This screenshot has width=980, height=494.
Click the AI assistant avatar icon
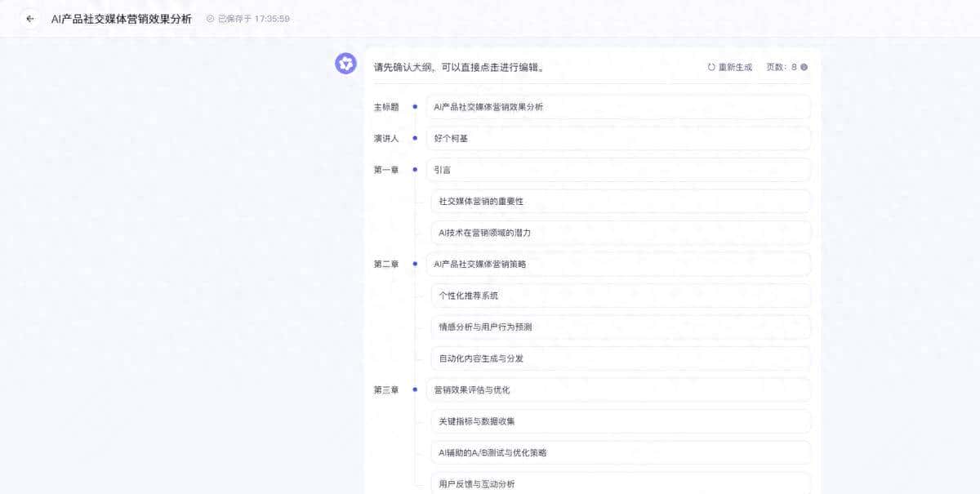(345, 63)
